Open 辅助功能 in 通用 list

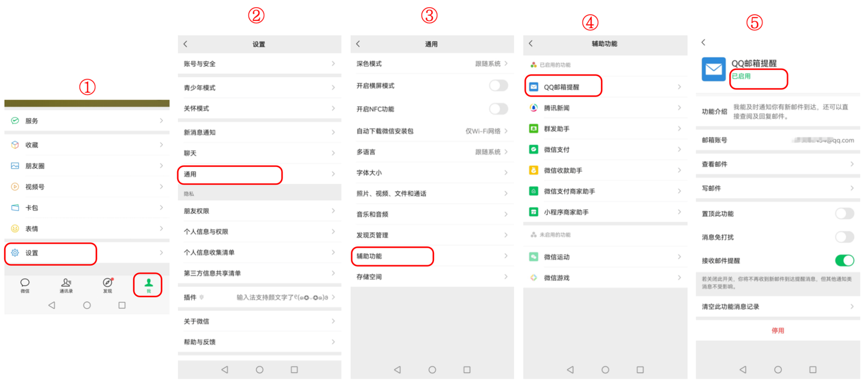(432, 256)
